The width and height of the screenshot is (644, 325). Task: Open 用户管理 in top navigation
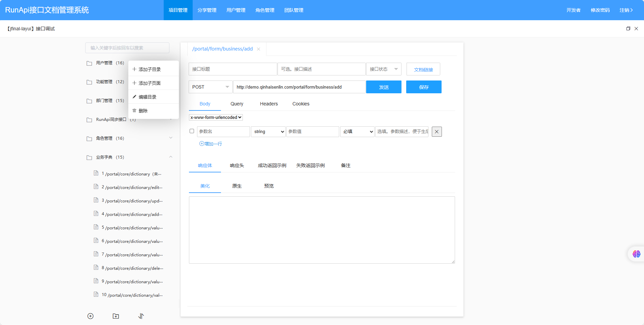(x=236, y=10)
